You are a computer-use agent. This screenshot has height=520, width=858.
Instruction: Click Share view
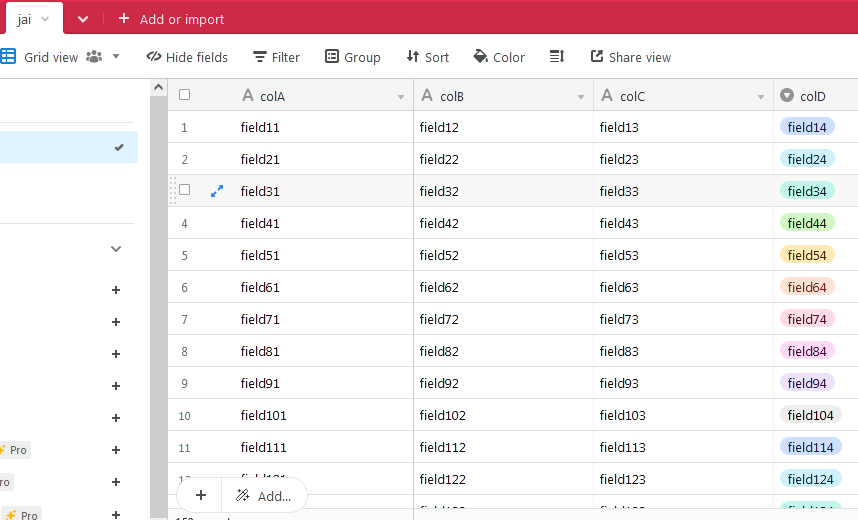[631, 57]
